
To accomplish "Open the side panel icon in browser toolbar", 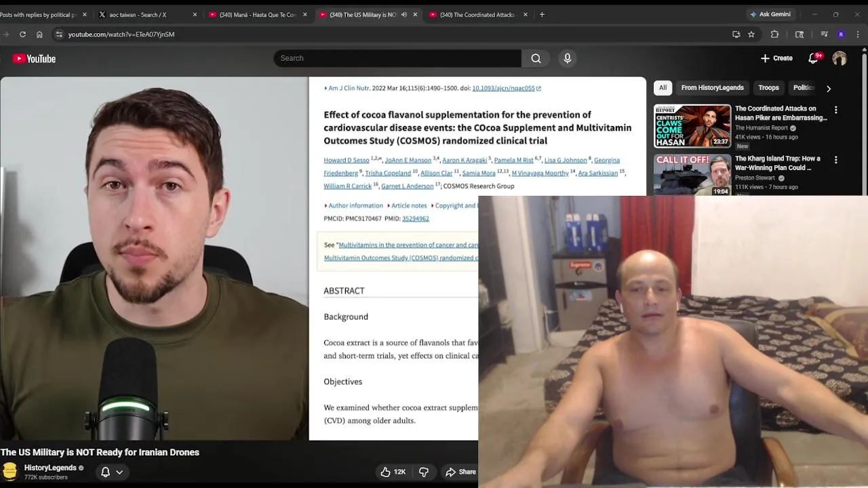I will [800, 34].
